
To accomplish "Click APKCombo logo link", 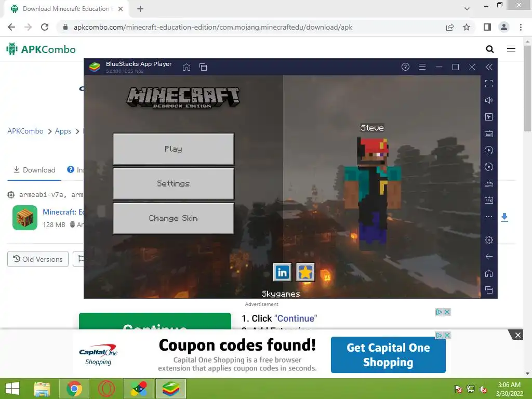I will click(41, 49).
